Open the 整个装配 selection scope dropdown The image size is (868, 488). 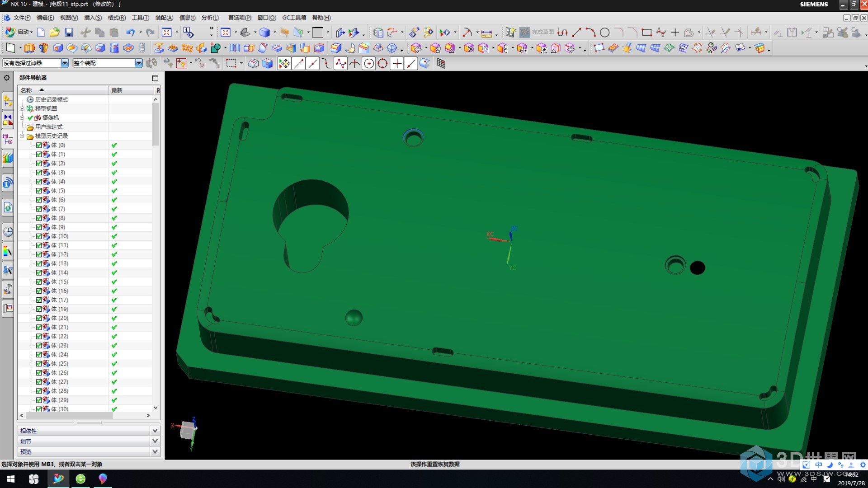coord(139,63)
